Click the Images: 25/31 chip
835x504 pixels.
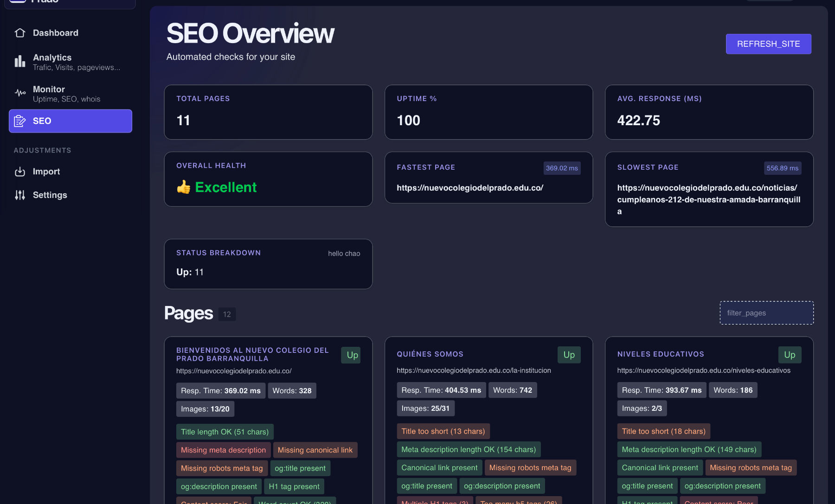pos(425,408)
